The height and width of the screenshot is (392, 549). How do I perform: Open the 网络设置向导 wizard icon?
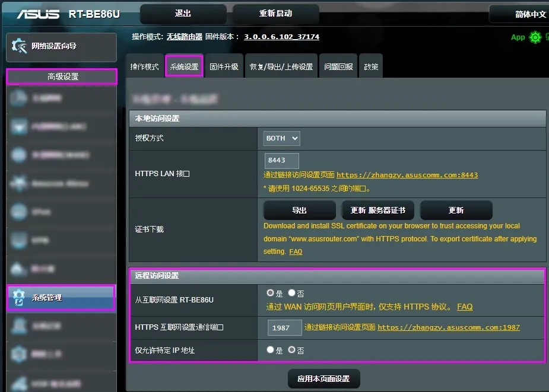(x=59, y=47)
